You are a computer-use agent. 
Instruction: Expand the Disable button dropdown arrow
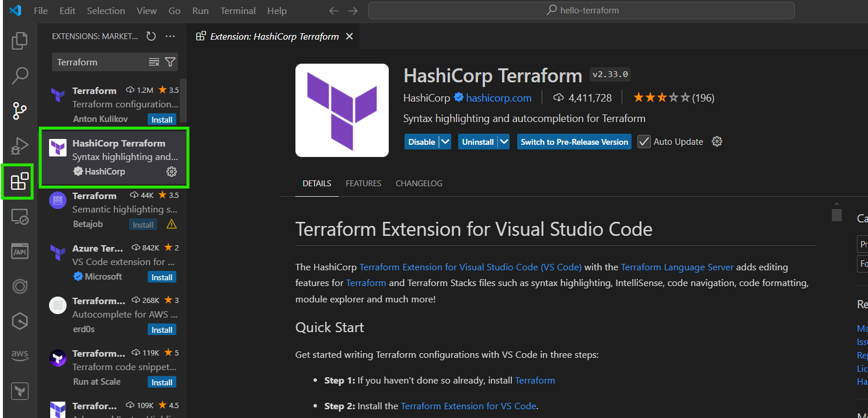[x=445, y=142]
